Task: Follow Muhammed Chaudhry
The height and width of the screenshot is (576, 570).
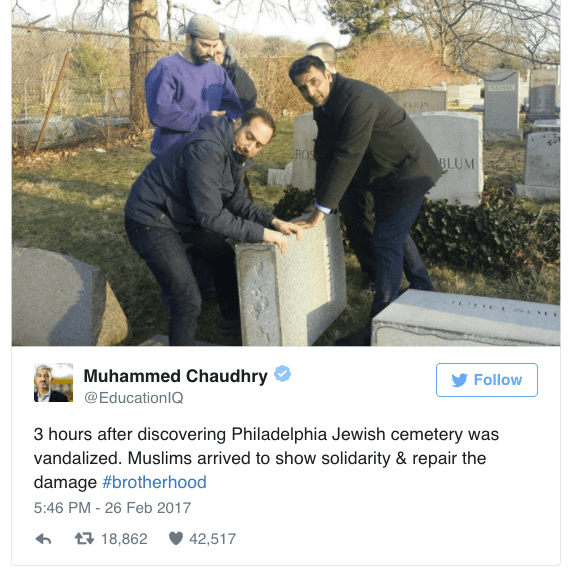Action: (x=487, y=380)
